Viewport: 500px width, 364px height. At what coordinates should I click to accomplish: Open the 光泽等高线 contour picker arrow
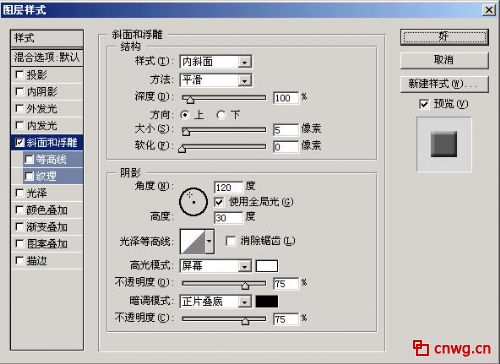point(209,241)
